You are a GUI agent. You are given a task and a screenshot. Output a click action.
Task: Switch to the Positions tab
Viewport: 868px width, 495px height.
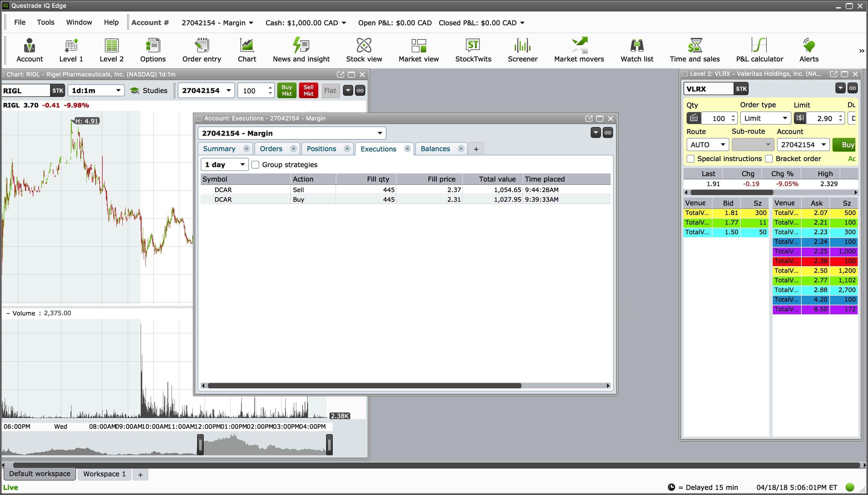click(321, 149)
